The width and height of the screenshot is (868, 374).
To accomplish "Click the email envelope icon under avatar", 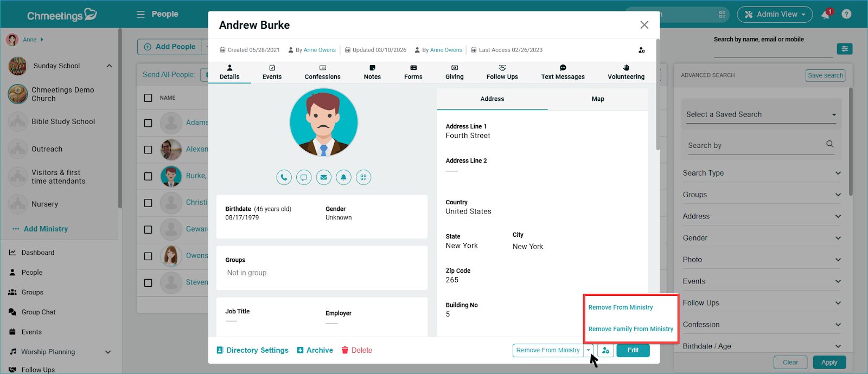I will 324,177.
